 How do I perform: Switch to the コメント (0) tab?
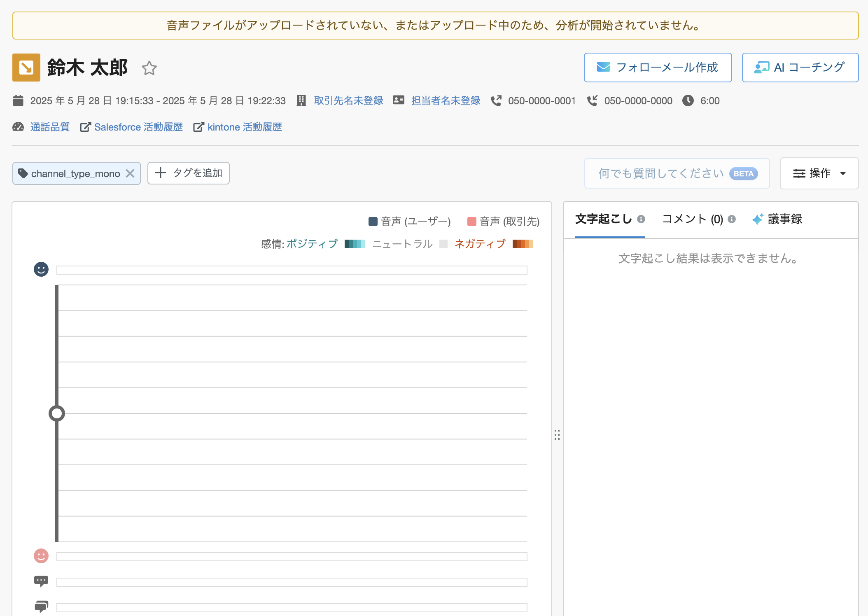pos(693,219)
